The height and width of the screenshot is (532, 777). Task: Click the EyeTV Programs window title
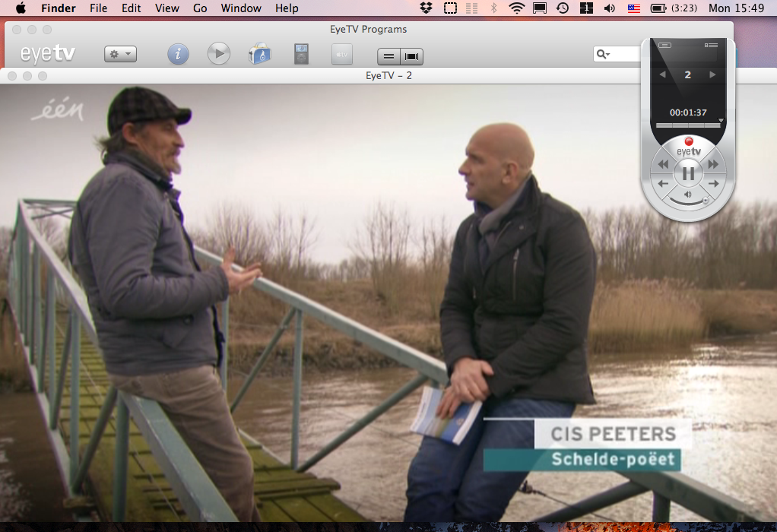(368, 29)
